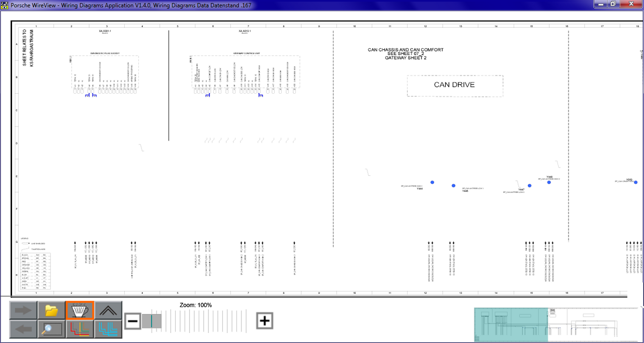
Task: Click the minus zoom out button
Action: click(132, 321)
